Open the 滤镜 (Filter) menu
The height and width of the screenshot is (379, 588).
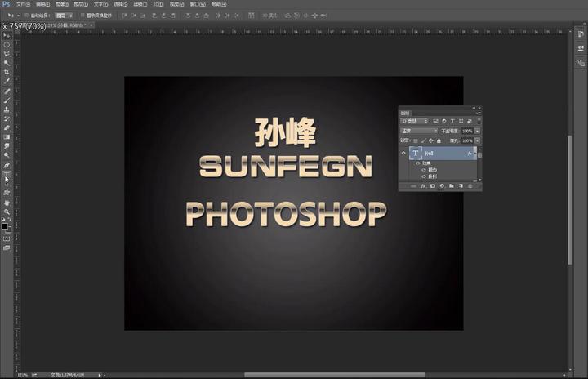click(140, 4)
